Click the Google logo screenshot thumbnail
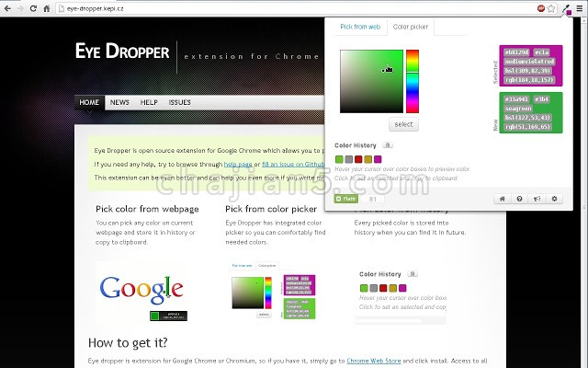The image size is (588, 368). click(141, 292)
